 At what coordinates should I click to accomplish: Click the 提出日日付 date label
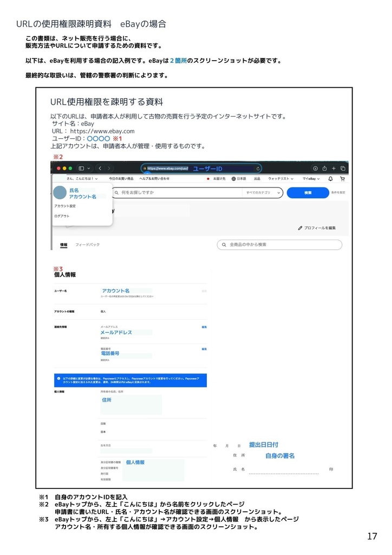[x=264, y=444]
